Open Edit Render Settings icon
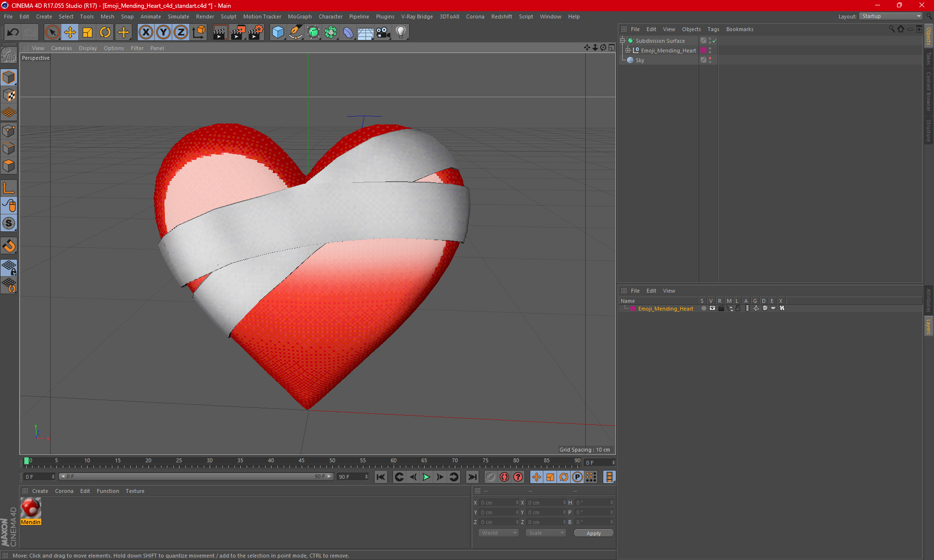 coord(256,33)
